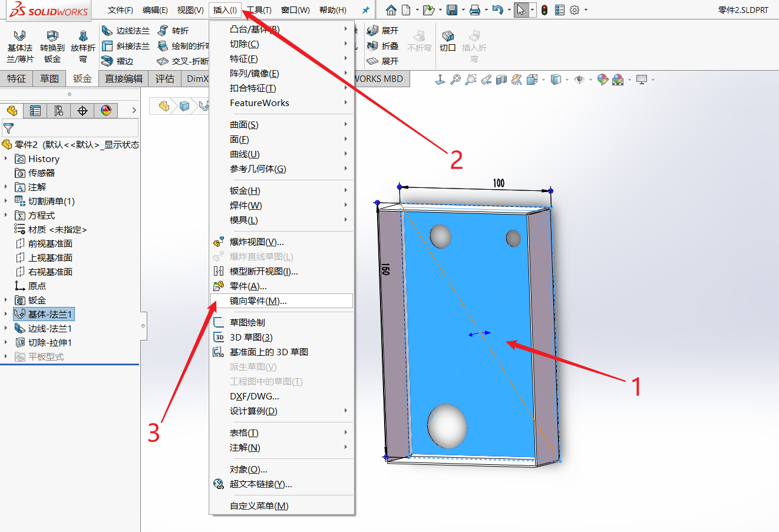Open the dropdown arrow beside the Options gear
Image resolution: width=779 pixels, height=532 pixels.
[x=586, y=10]
